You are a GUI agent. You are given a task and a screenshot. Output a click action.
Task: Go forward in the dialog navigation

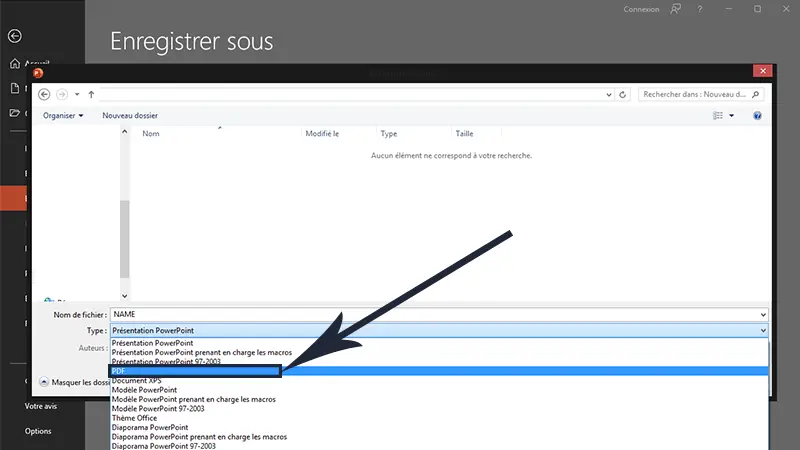[x=62, y=94]
